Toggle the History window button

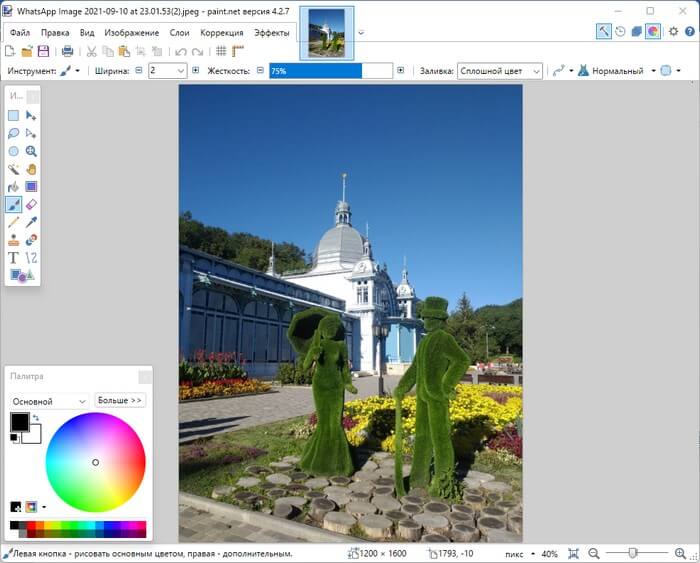click(620, 31)
